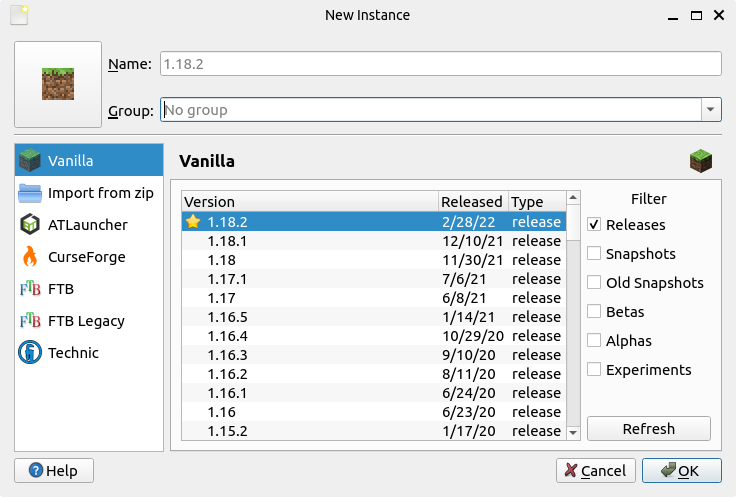
Task: Enable the Betas filter checkbox
Action: 595,312
